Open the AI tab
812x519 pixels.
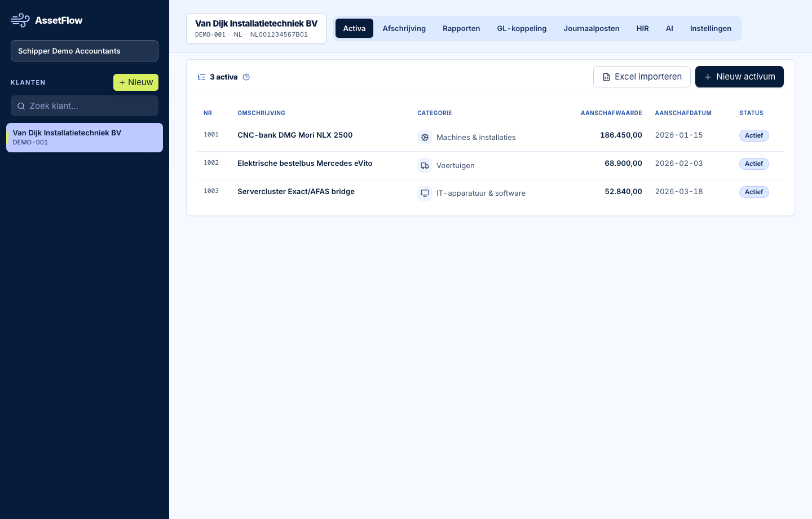click(669, 28)
